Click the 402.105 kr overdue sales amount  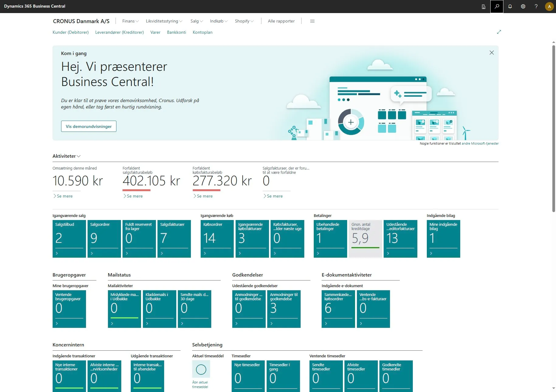pos(151,181)
